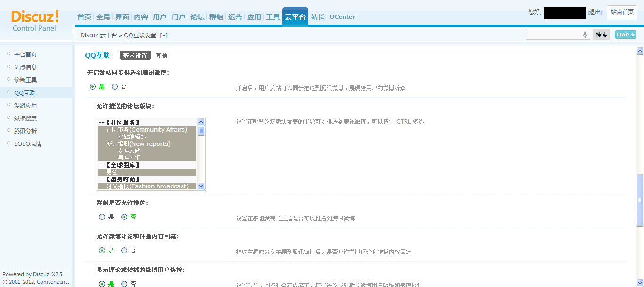Select 时尚播报(Fashion broadcast) in forum list
Viewport: 644px width, 287px height.
click(147, 186)
